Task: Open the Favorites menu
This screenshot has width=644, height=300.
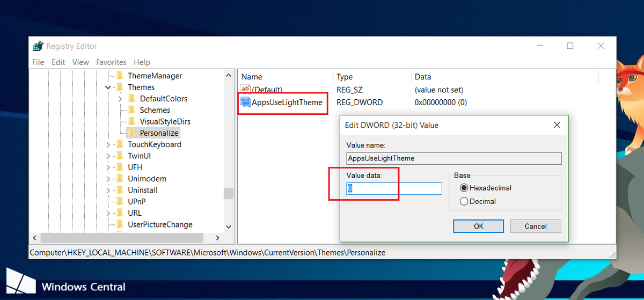Action: coord(111,62)
